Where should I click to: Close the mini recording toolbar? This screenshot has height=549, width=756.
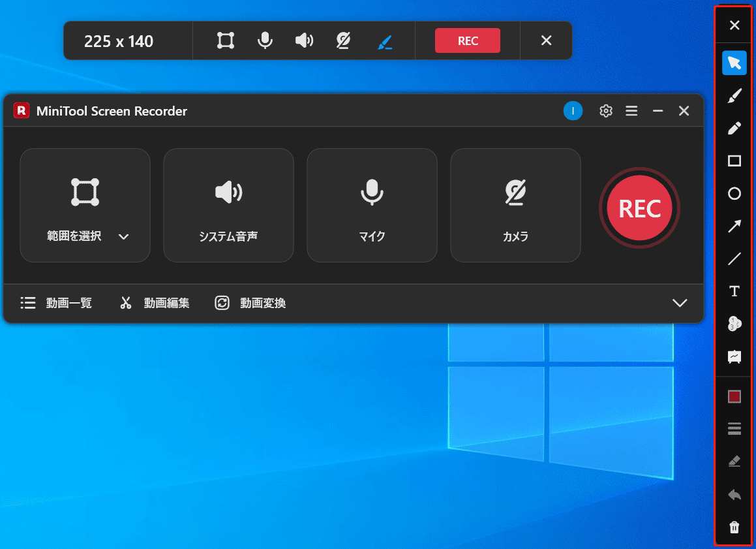[x=546, y=40]
